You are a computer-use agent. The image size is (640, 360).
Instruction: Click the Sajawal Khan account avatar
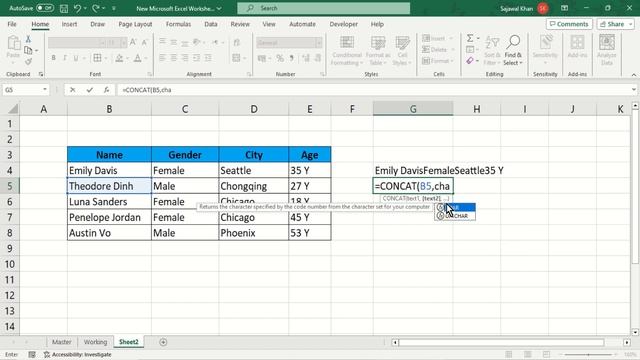coord(543,8)
